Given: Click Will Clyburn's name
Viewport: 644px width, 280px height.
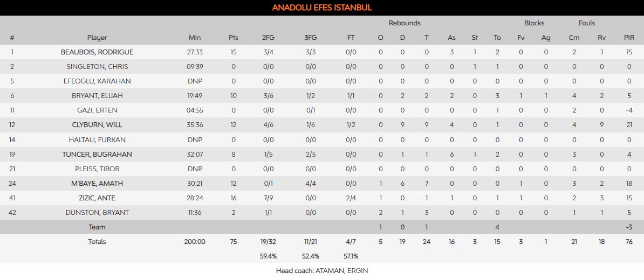Looking at the screenshot, I should coord(97,125).
